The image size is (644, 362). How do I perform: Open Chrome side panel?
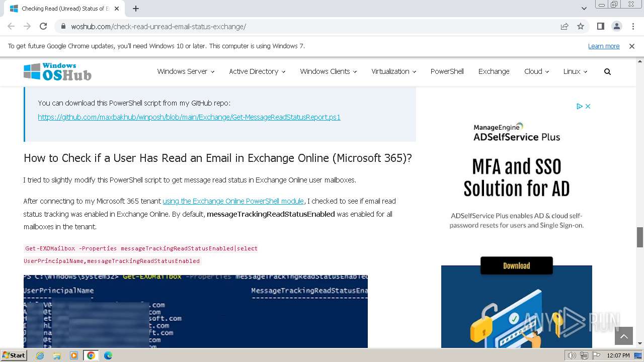pyautogui.click(x=601, y=26)
